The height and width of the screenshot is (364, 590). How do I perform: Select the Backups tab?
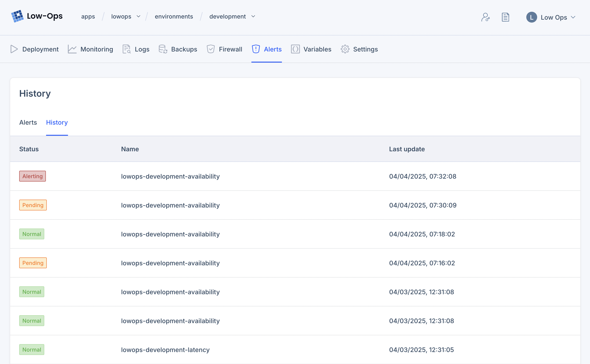tap(178, 49)
